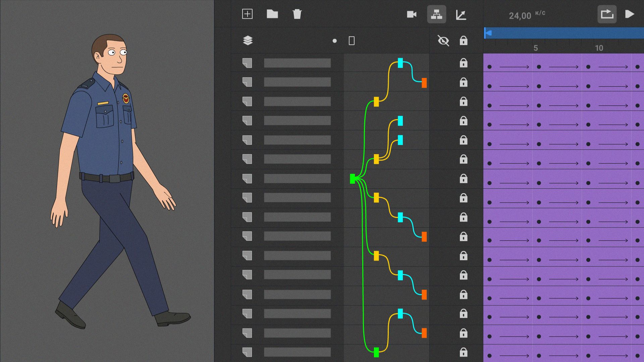Open the graph curve editor icon
644x362 pixels.
point(461,15)
